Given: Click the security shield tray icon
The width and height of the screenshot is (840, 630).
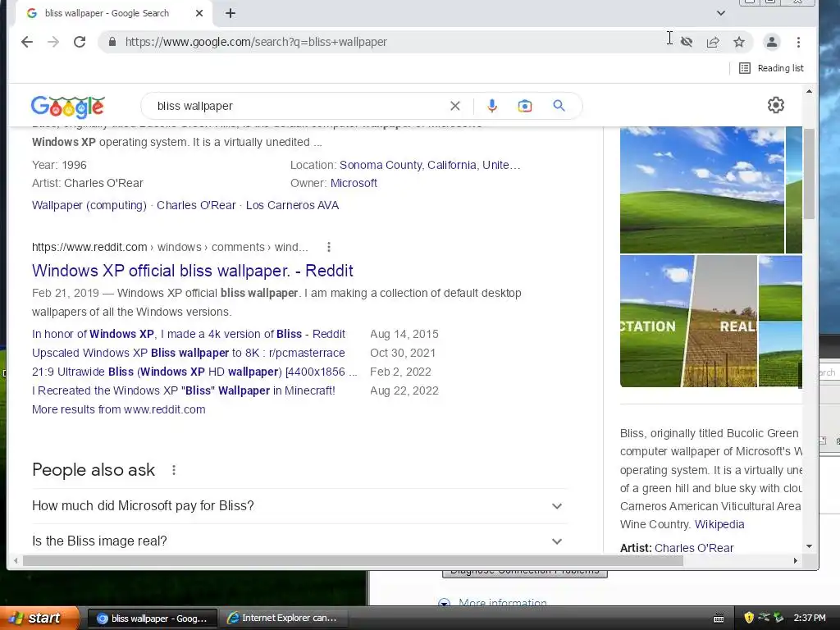Looking at the screenshot, I should [749, 618].
